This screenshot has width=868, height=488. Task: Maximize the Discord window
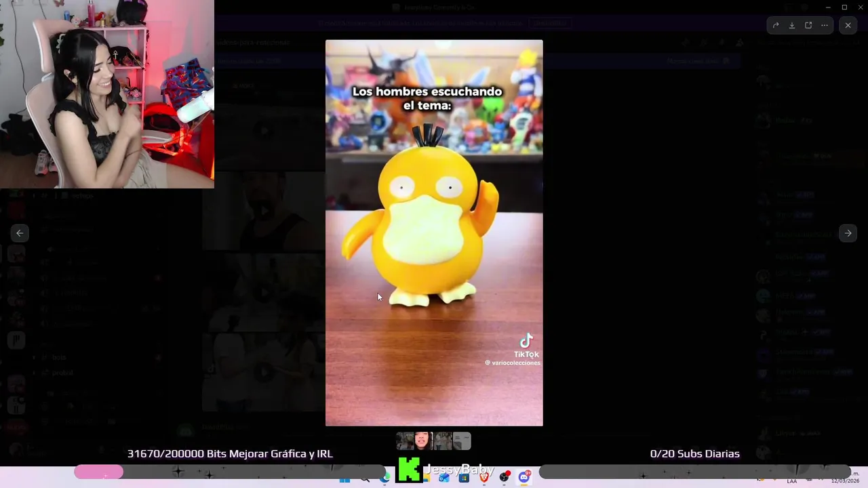844,7
